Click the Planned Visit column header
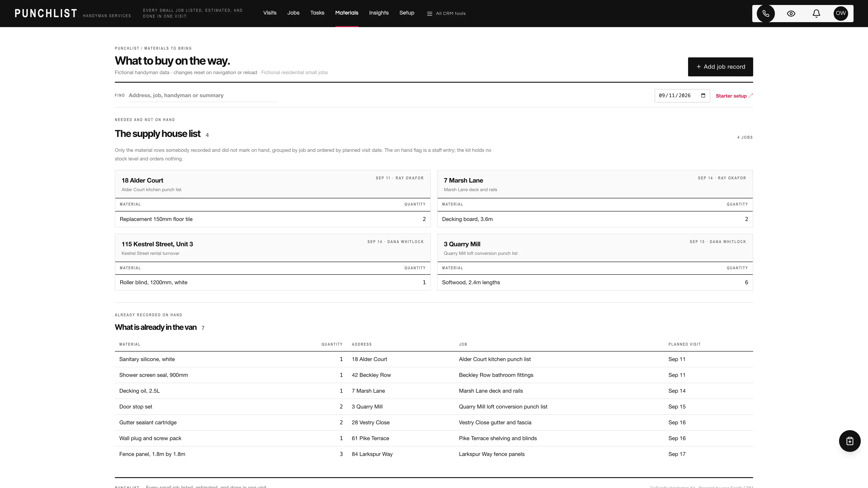The height and width of the screenshot is (488, 868). [684, 344]
